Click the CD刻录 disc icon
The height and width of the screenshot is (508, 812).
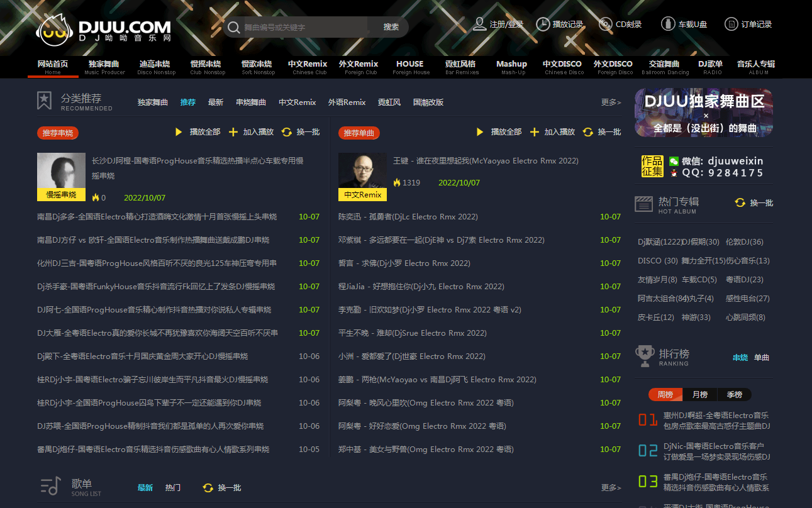click(606, 24)
